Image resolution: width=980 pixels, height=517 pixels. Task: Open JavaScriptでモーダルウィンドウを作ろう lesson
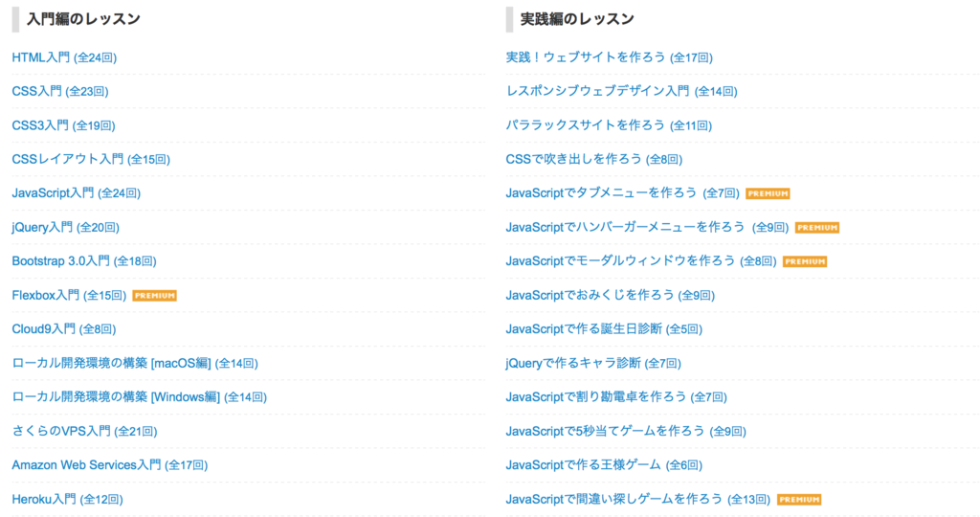(x=641, y=261)
